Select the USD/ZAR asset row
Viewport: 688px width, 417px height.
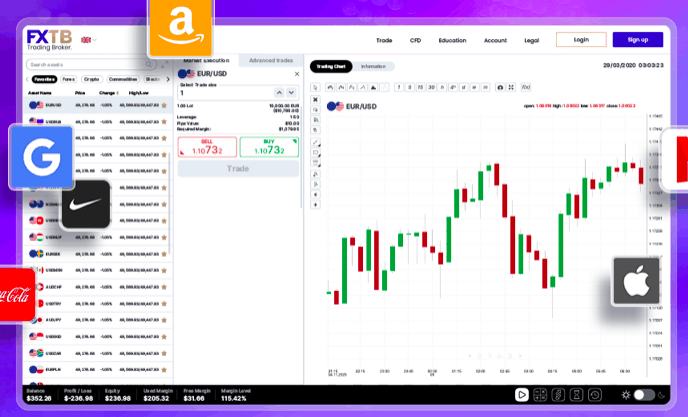click(x=98, y=353)
